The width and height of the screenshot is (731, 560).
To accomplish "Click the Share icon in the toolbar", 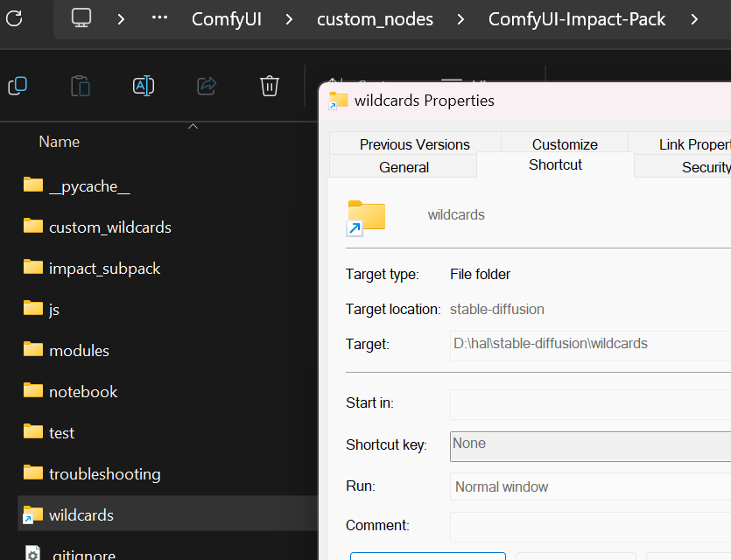I will click(x=207, y=86).
